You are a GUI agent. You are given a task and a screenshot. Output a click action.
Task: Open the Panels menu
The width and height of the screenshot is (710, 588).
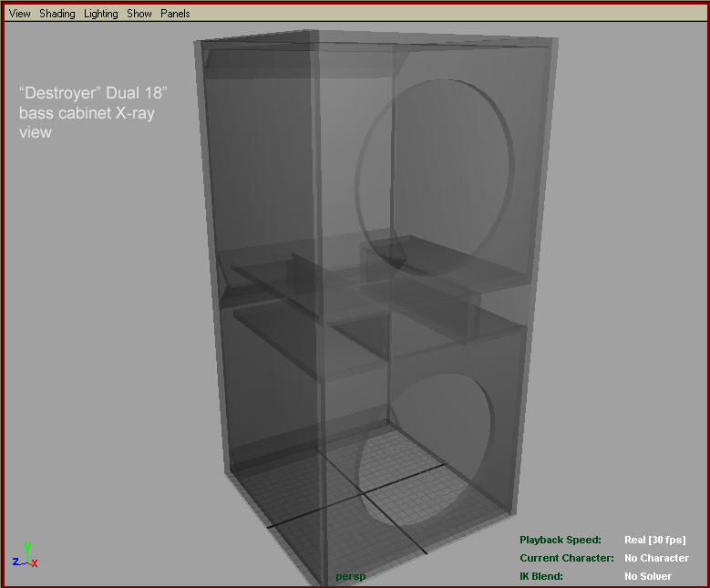175,14
